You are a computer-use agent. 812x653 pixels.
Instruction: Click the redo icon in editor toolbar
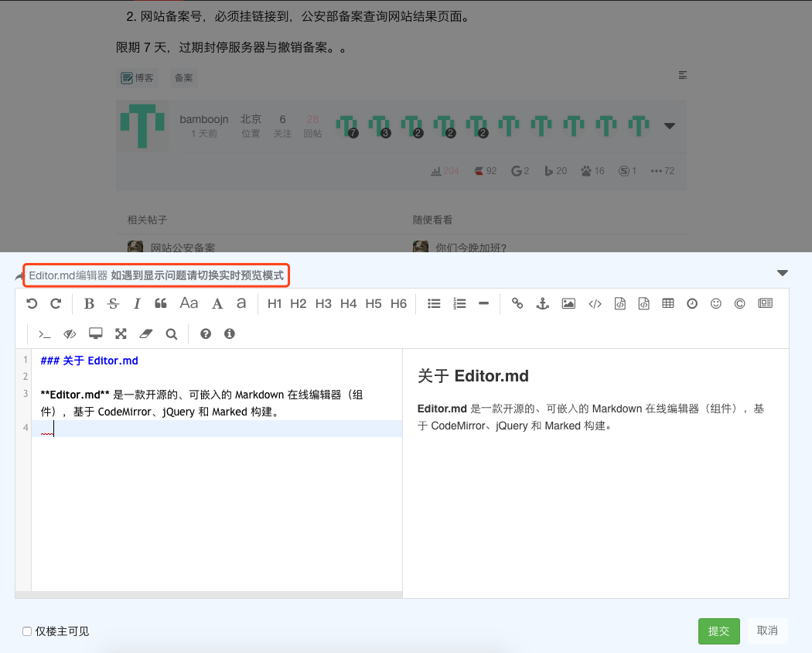tap(56, 304)
